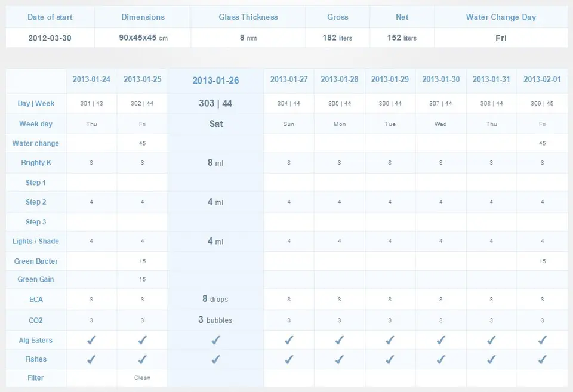Image resolution: width=573 pixels, height=392 pixels.
Task: Click Fishes checkmark for 2013-01-31
Action: coord(491,360)
